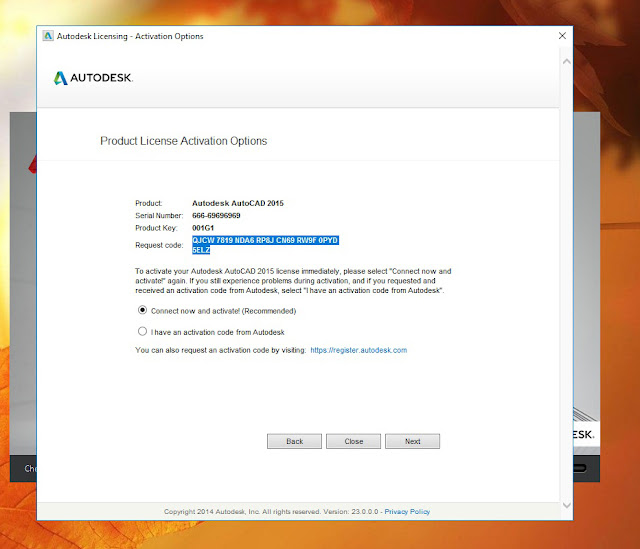Open the register.autodesk.com link
Viewport: 640px width, 549px height.
click(359, 350)
